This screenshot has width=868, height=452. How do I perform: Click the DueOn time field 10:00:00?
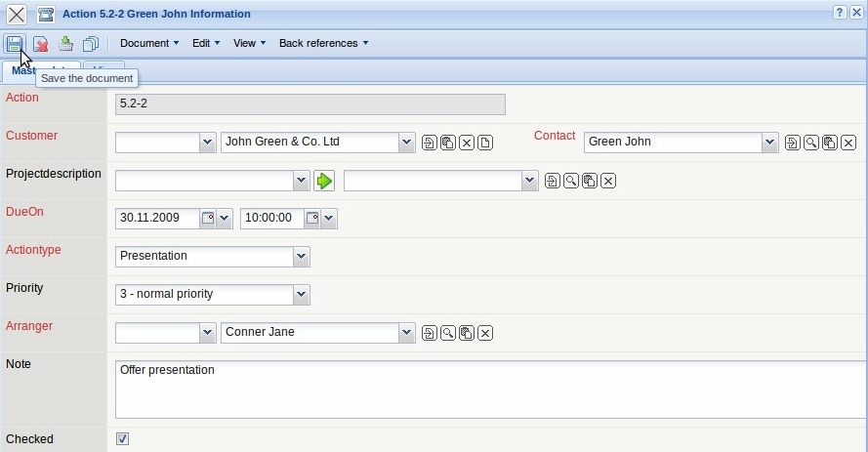click(271, 219)
